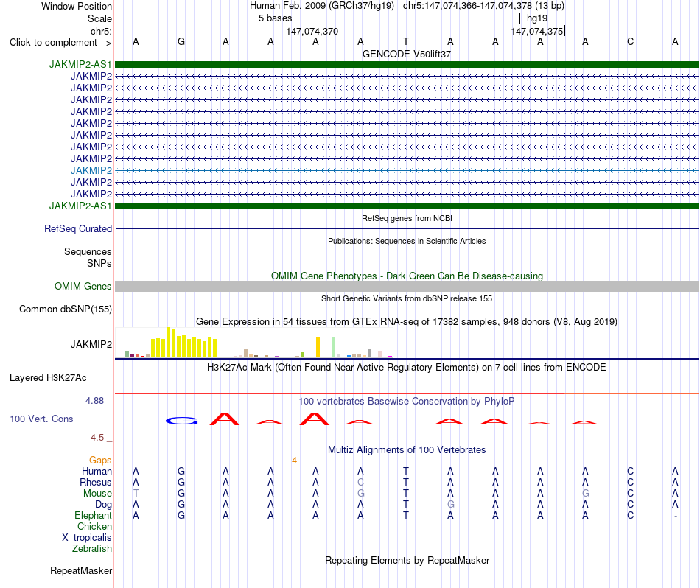700x588 pixels.
Task: Click the Window Position track label
Action: point(77,6)
